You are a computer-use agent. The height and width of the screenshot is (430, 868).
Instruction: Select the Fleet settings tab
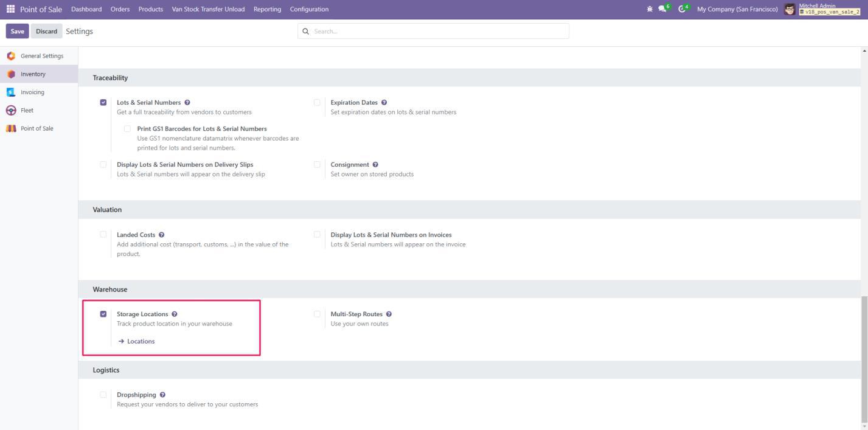27,111
